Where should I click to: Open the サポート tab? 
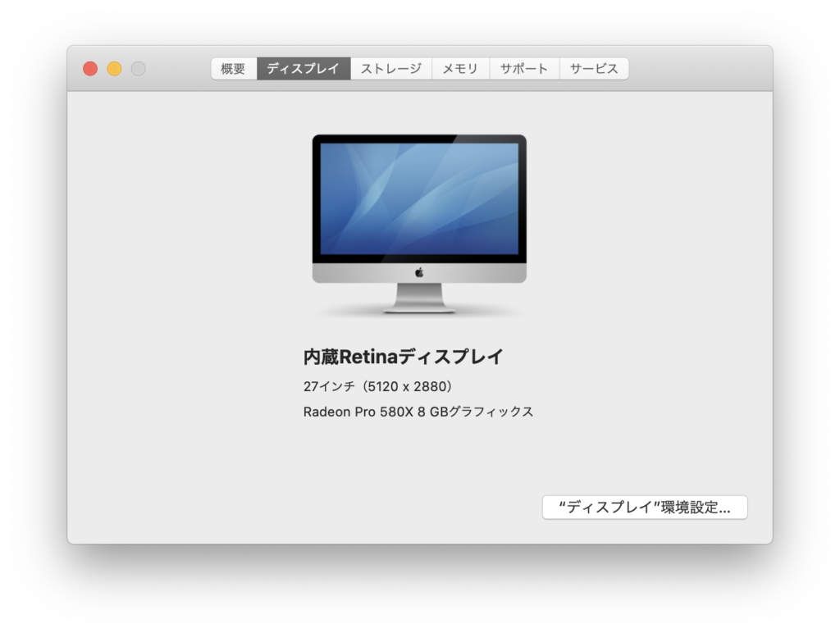point(524,69)
